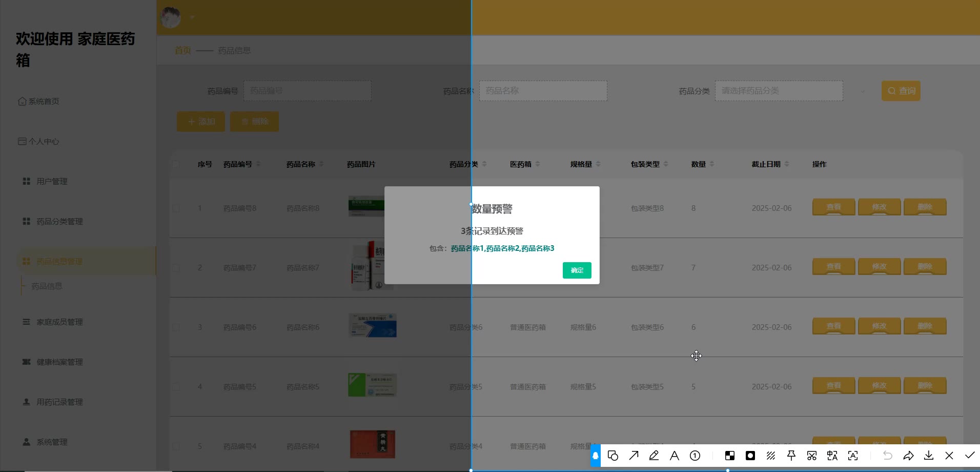Go to 健康档案管理 sidebar menu
Image resolution: width=980 pixels, height=472 pixels.
tap(59, 362)
